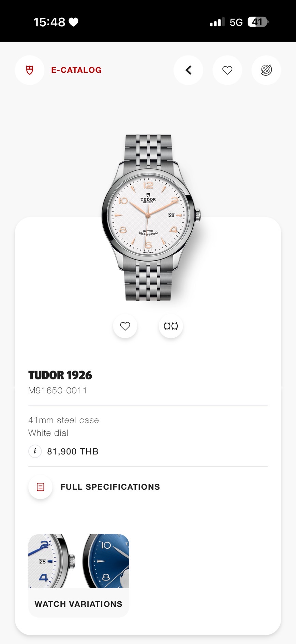Tap reference number M91650-0011
The width and height of the screenshot is (296, 644).
coord(58,390)
